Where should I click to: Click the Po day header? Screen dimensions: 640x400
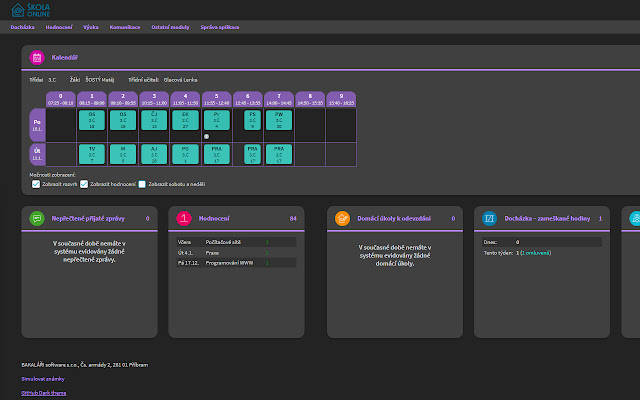click(37, 125)
